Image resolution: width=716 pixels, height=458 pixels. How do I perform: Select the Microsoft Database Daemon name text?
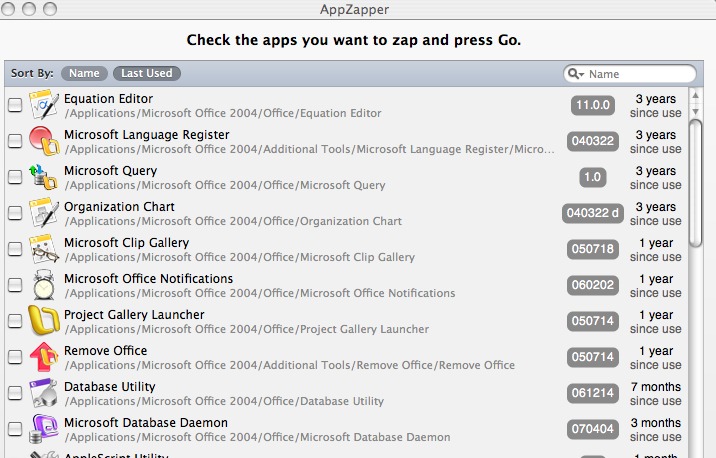(146, 423)
